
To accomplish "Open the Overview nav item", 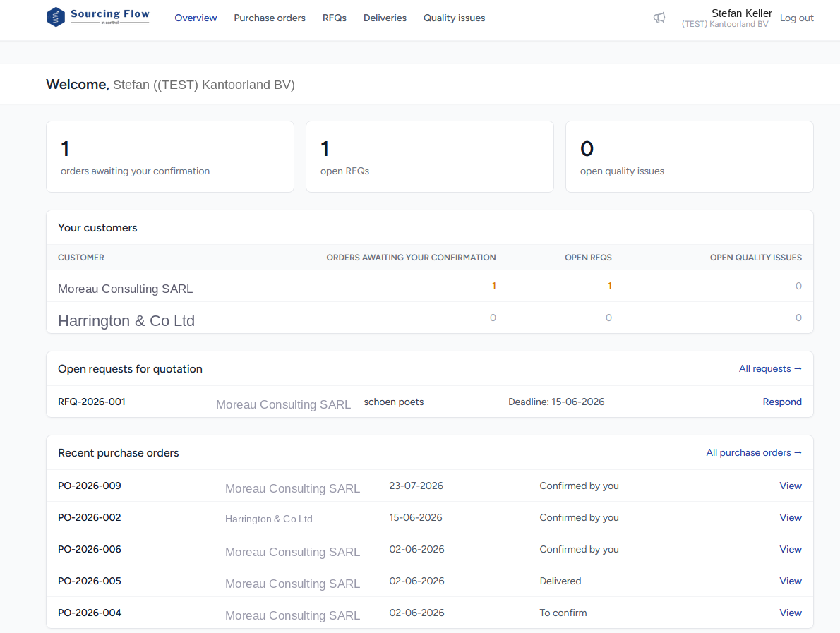I will 196,18.
